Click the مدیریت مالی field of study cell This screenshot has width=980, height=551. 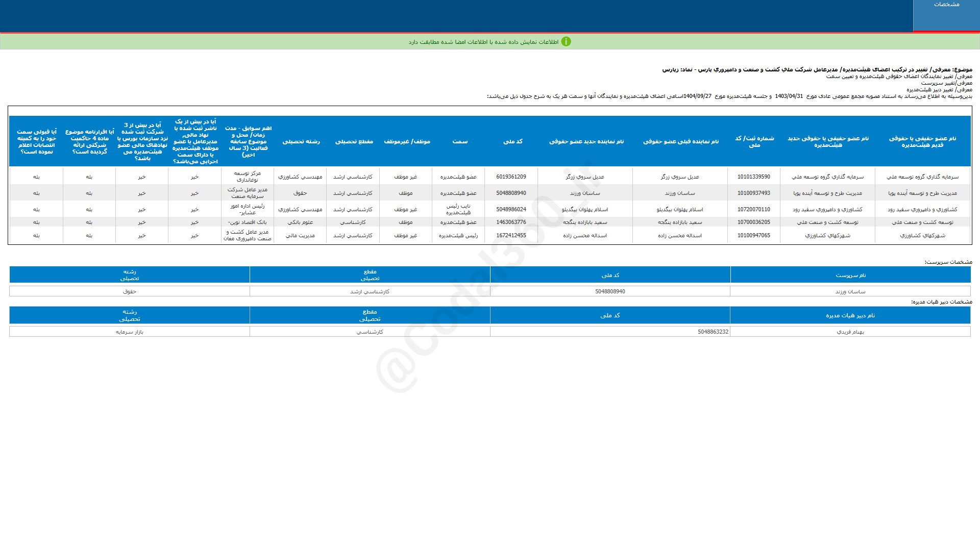pyautogui.click(x=300, y=236)
